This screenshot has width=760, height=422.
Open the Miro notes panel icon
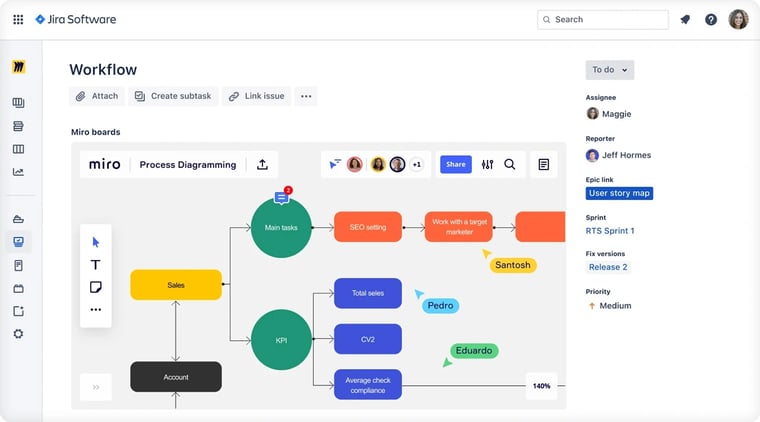[x=544, y=165]
